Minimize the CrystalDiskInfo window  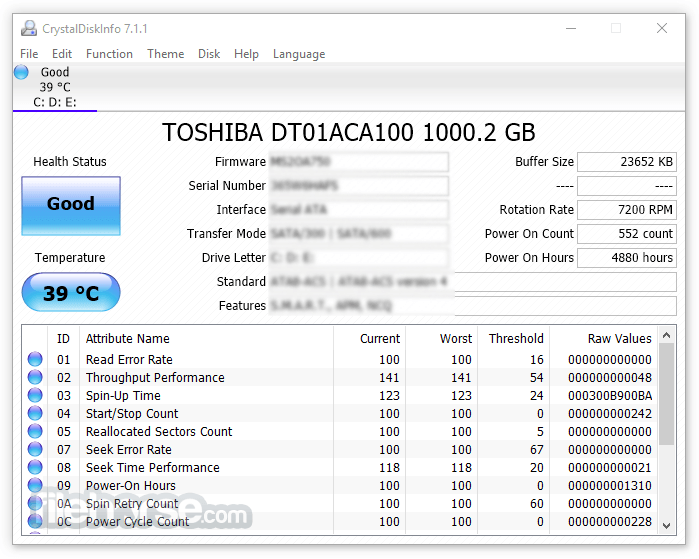(571, 28)
